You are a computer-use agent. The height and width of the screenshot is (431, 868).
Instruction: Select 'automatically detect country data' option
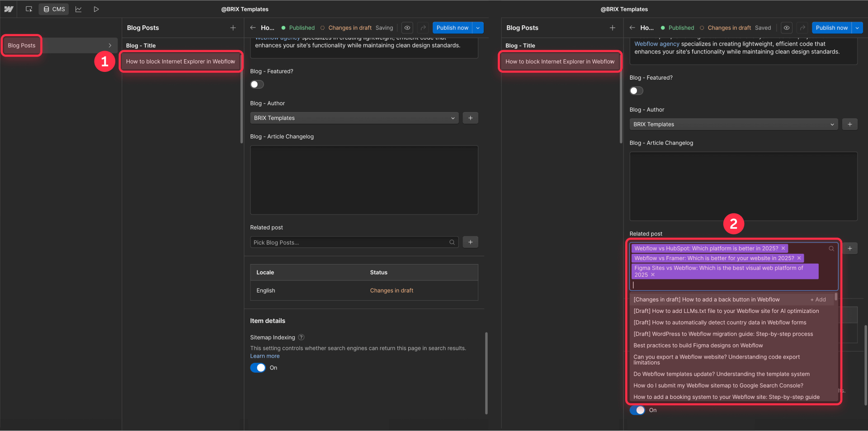pyautogui.click(x=732, y=322)
